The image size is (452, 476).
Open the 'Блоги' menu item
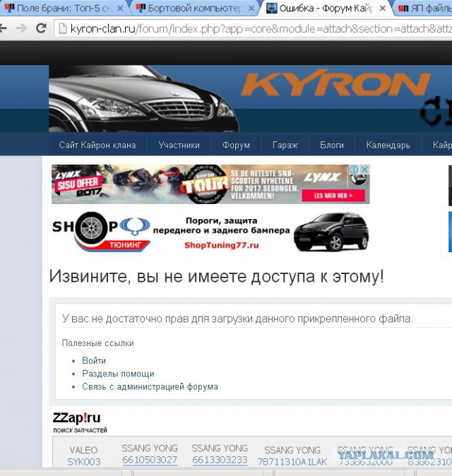pos(332,145)
